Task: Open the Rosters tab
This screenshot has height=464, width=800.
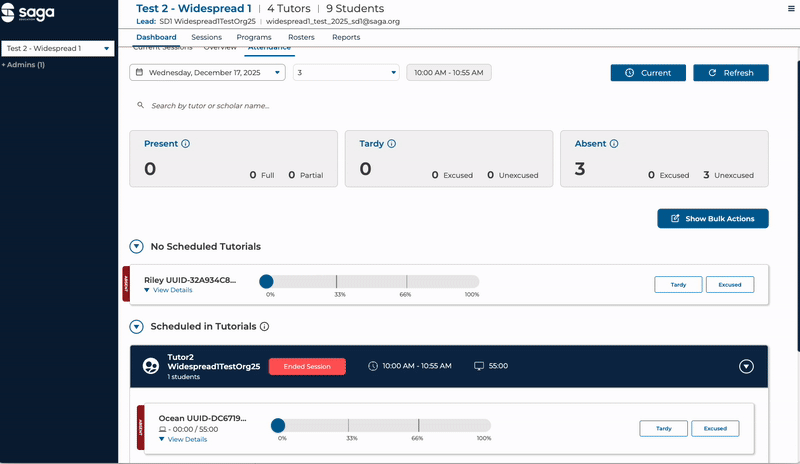Action: click(301, 37)
